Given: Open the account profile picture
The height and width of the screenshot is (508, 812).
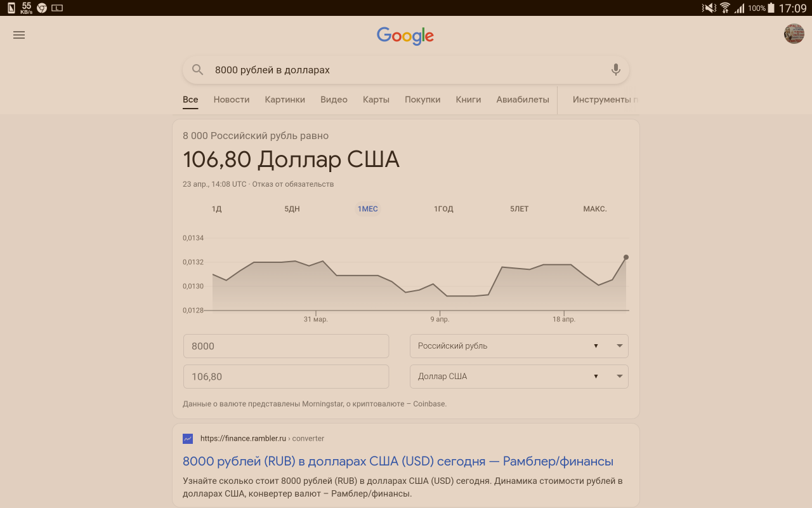Looking at the screenshot, I should click(794, 34).
